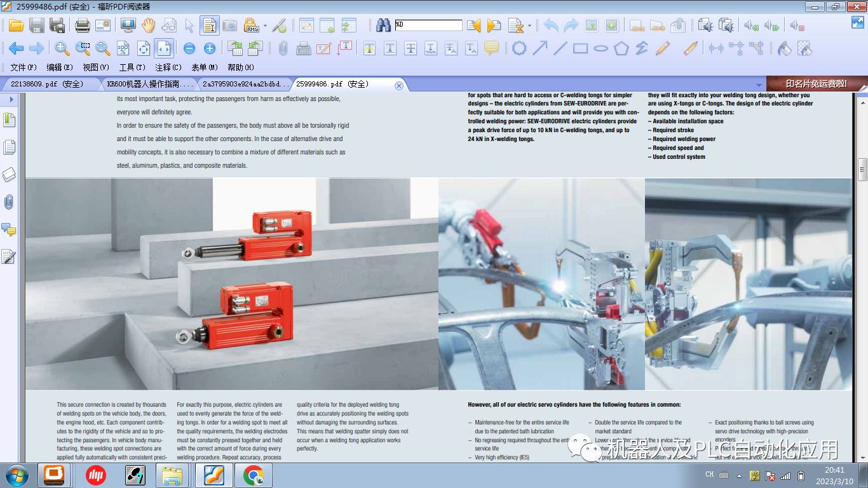Click the Save disk icon
Viewport: 868px width, 488px height.
click(37, 25)
